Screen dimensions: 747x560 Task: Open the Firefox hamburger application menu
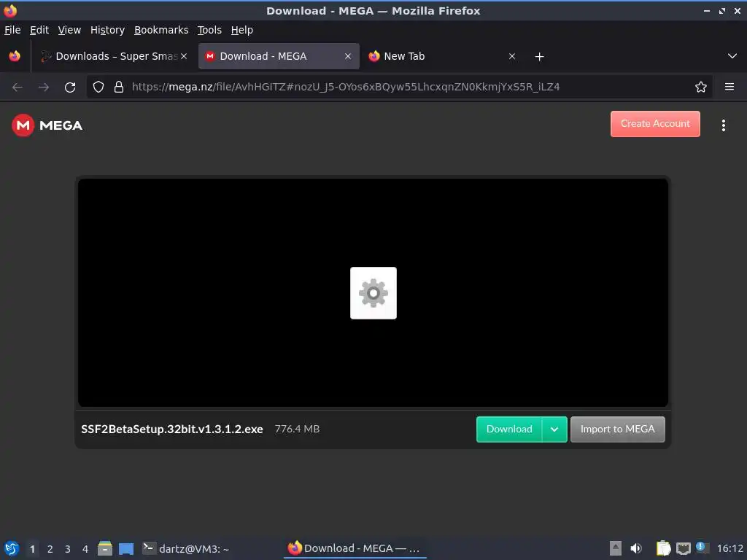pos(729,87)
